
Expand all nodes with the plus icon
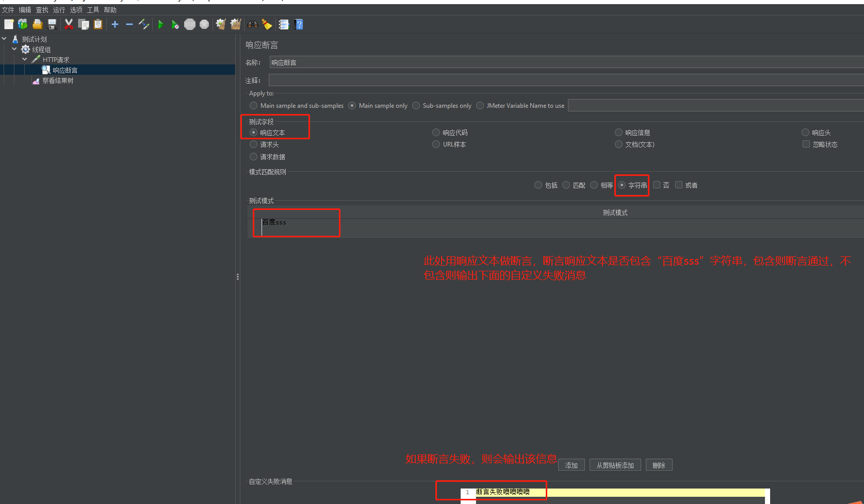pos(115,24)
